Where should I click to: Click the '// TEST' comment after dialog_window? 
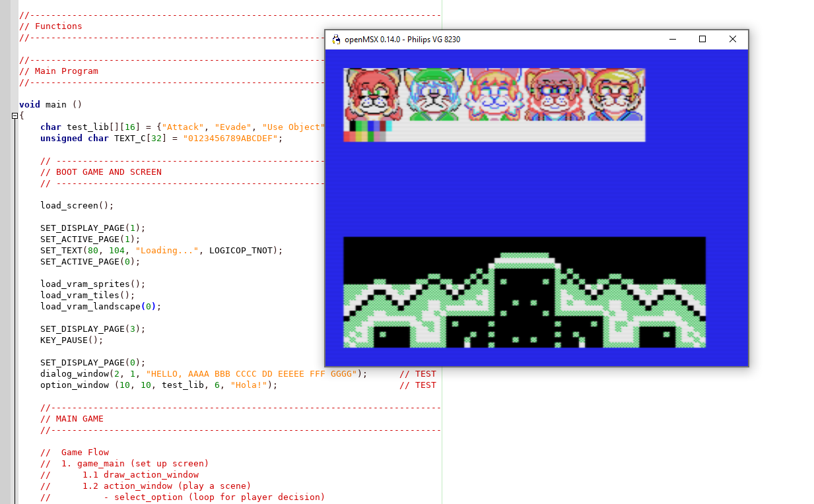pyautogui.click(x=418, y=373)
